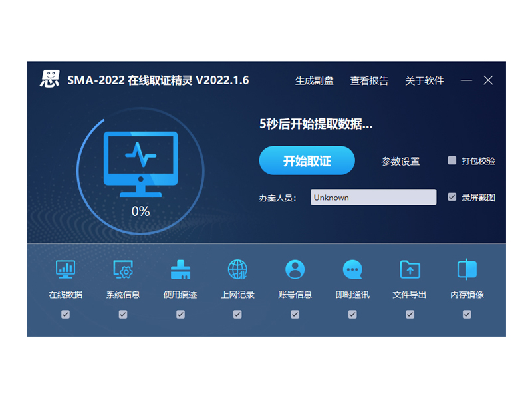Select the 系统信息 (system info) module icon
Image resolution: width=532 pixels, height=399 pixels.
(122, 269)
